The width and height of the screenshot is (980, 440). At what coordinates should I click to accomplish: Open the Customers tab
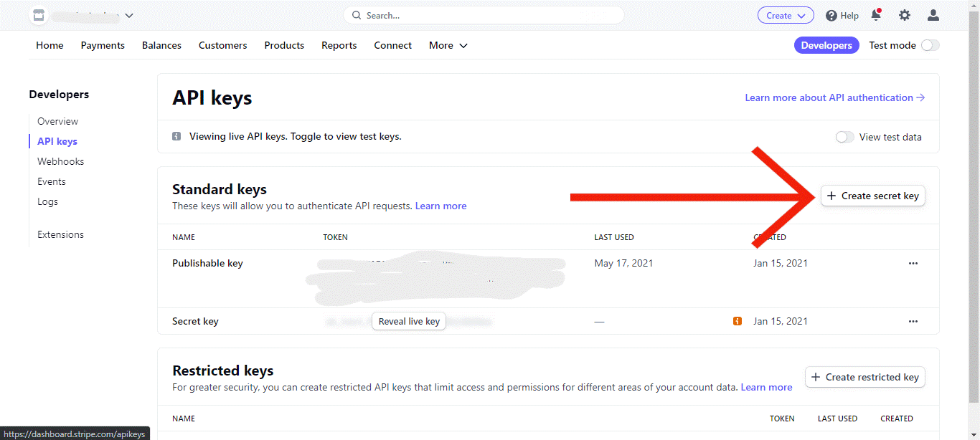[x=222, y=45]
